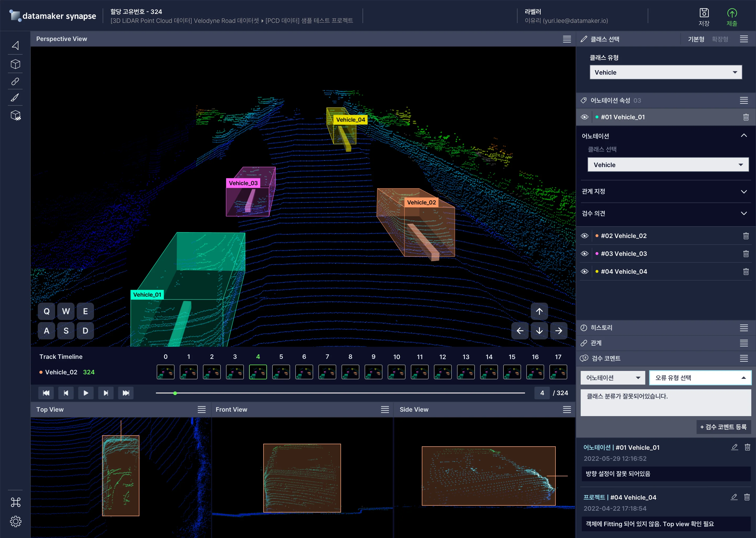This screenshot has height=538, width=756.
Task: Open the Perspective View panel menu
Action: (567, 39)
